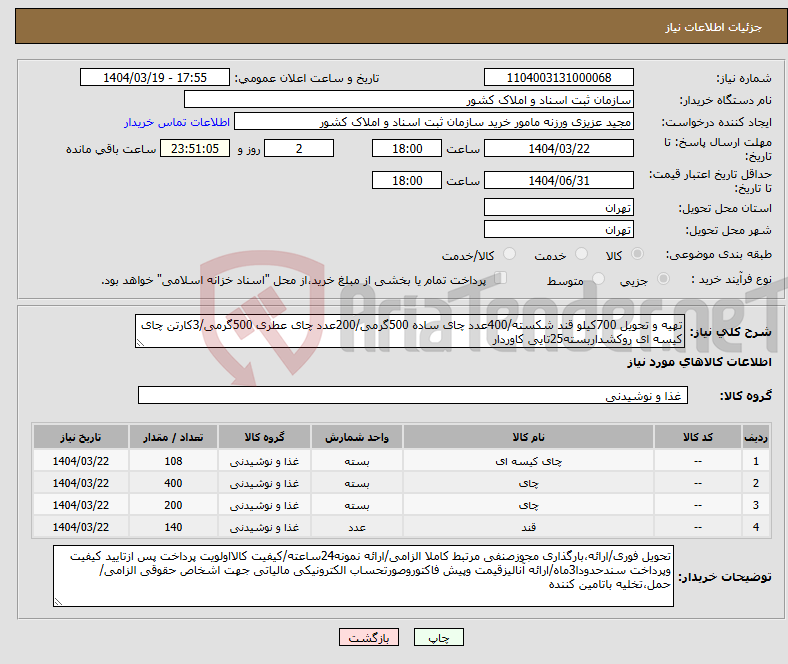Click the delivery province تهران field
This screenshot has height=664, width=788.
(x=559, y=207)
